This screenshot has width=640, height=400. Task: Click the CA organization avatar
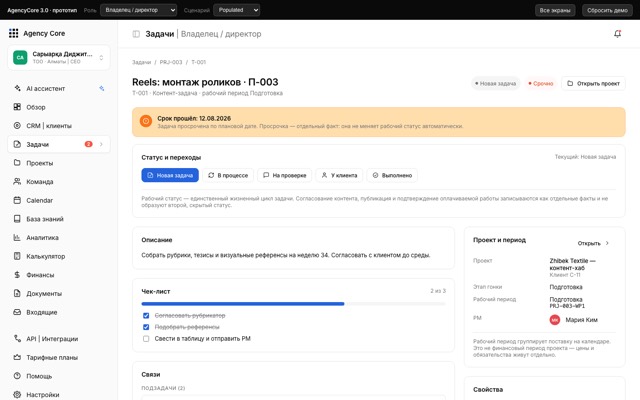[x=20, y=58]
